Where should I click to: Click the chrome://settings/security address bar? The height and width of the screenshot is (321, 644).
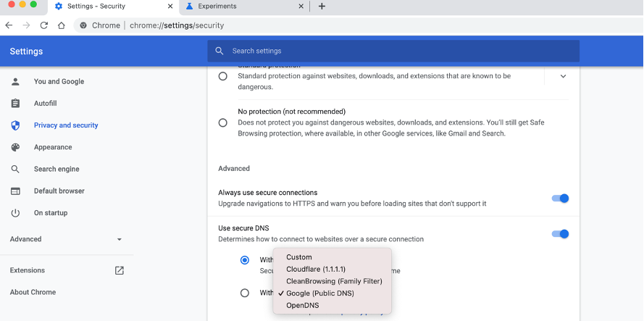359,25
